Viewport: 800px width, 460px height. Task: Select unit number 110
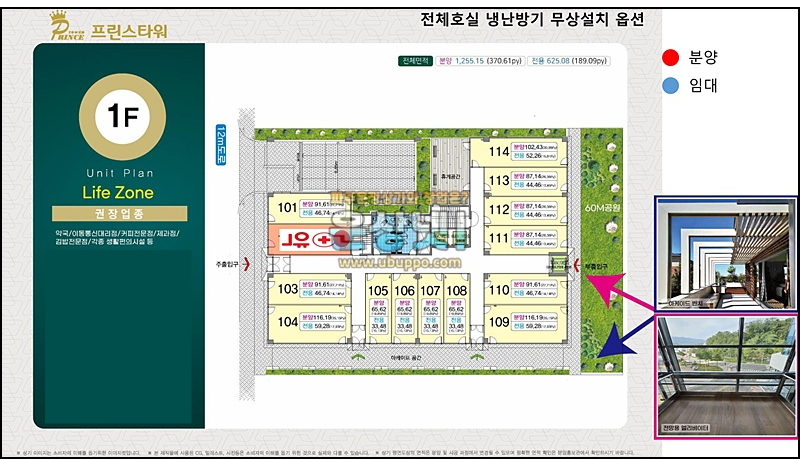[499, 290]
